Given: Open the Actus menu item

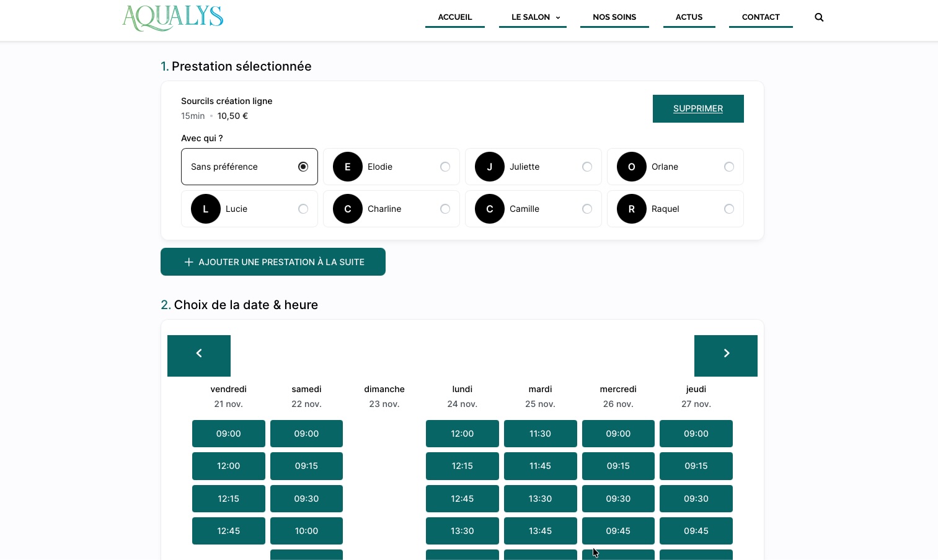Looking at the screenshot, I should pyautogui.click(x=689, y=17).
